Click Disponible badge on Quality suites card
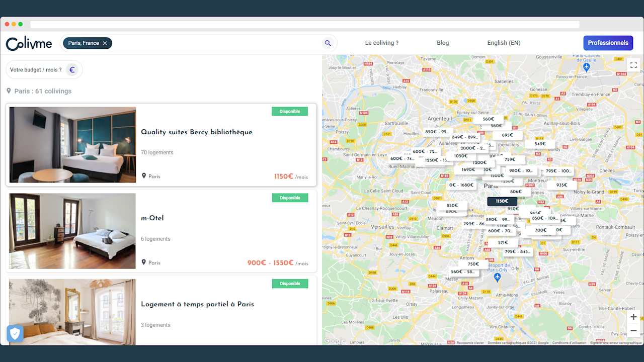This screenshot has width=644, height=362. 290,112
